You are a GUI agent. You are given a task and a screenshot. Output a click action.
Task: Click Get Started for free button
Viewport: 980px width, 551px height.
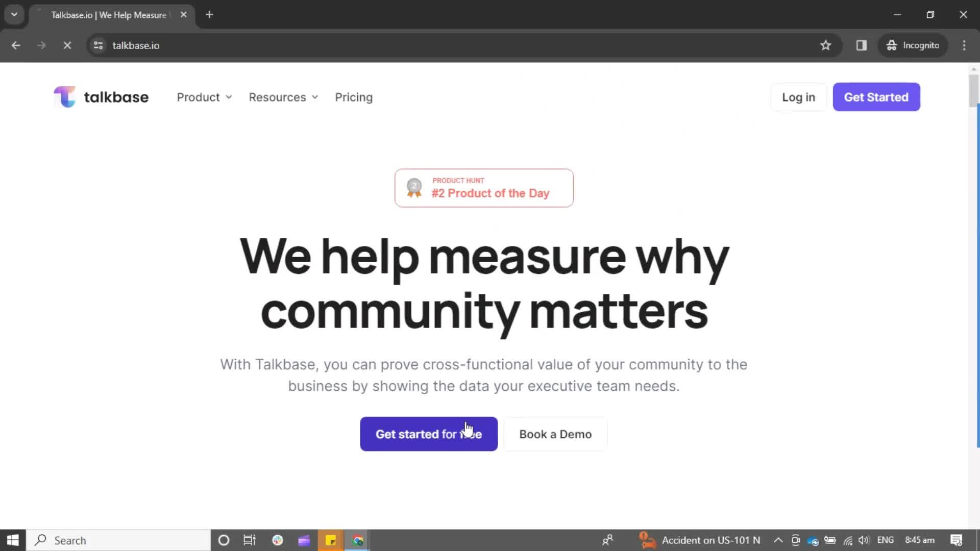[428, 434]
